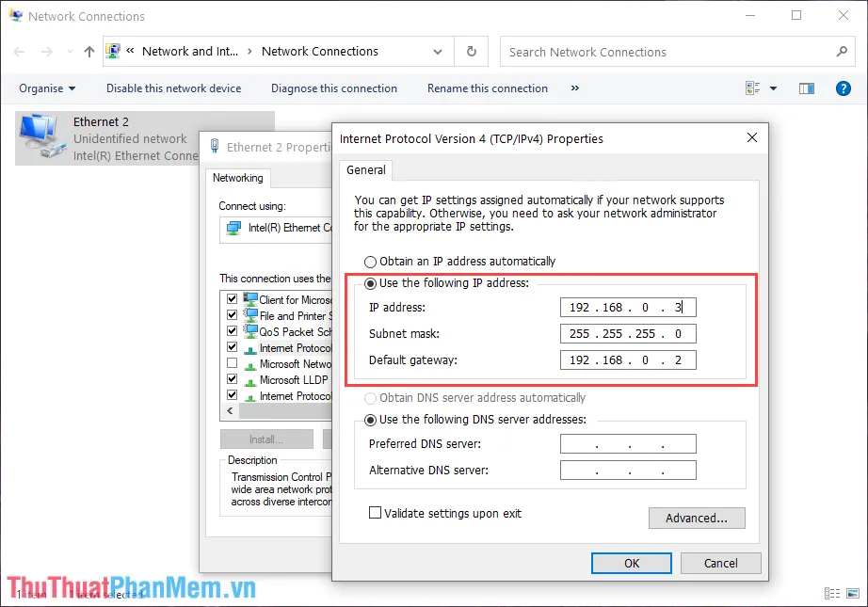Toggle the preview pane icon
The width and height of the screenshot is (868, 607).
[x=807, y=88]
